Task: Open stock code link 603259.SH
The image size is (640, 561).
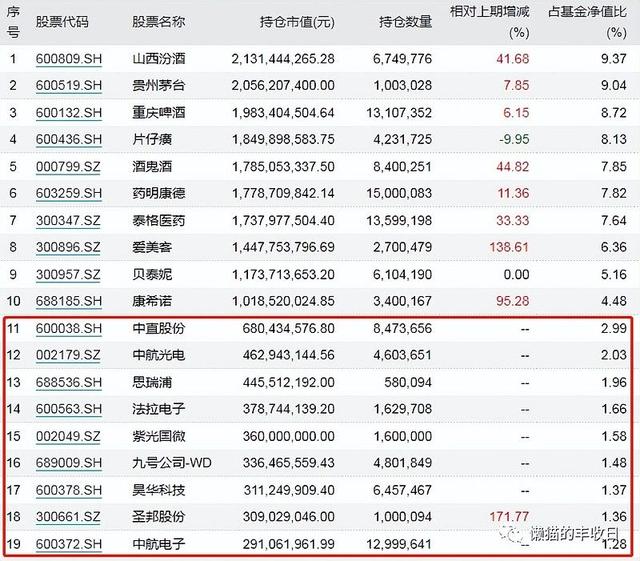Action: pyautogui.click(x=69, y=193)
